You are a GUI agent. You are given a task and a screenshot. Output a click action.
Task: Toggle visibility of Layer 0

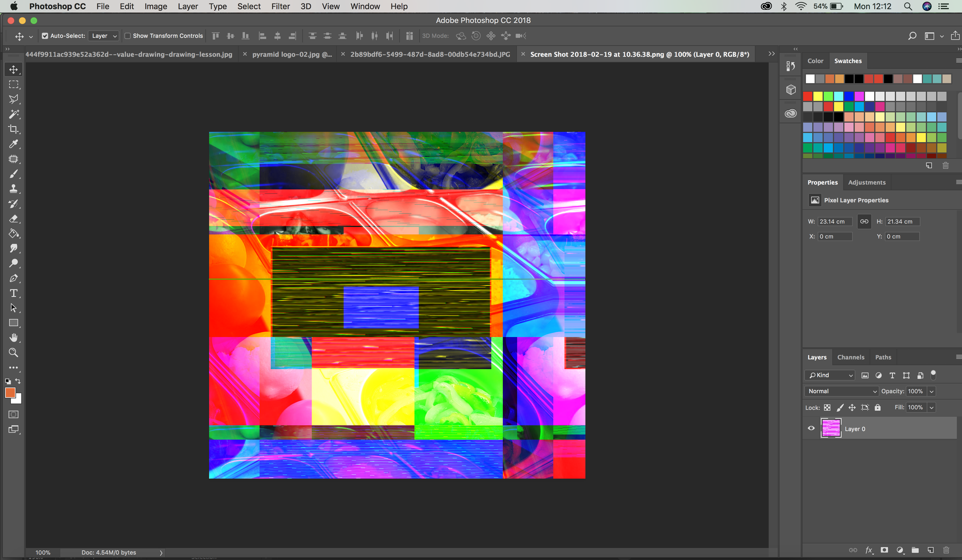coord(811,428)
